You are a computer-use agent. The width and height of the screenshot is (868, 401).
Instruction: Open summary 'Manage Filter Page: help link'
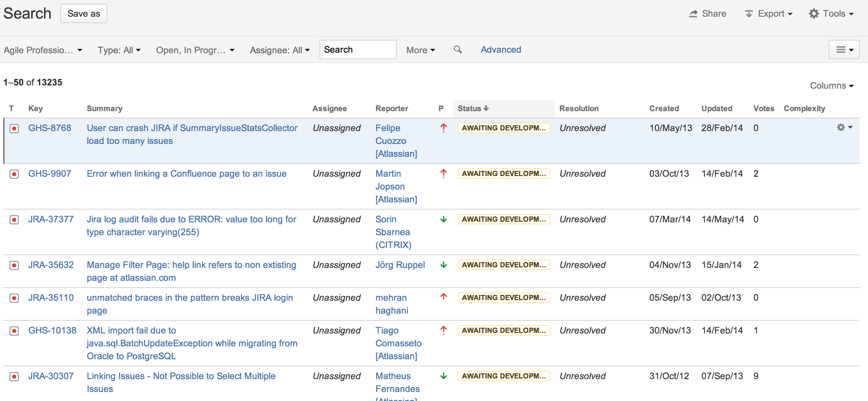pos(191,272)
